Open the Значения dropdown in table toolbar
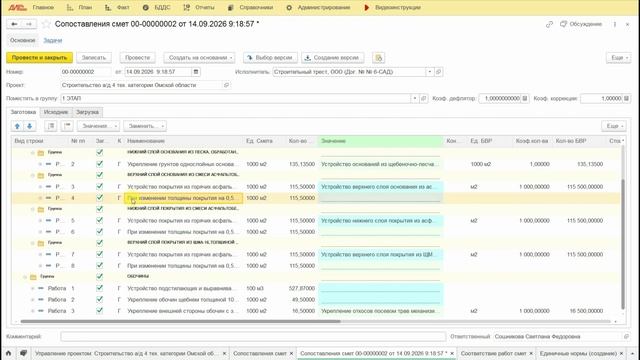This screenshot has width=640, height=360. pos(98,126)
